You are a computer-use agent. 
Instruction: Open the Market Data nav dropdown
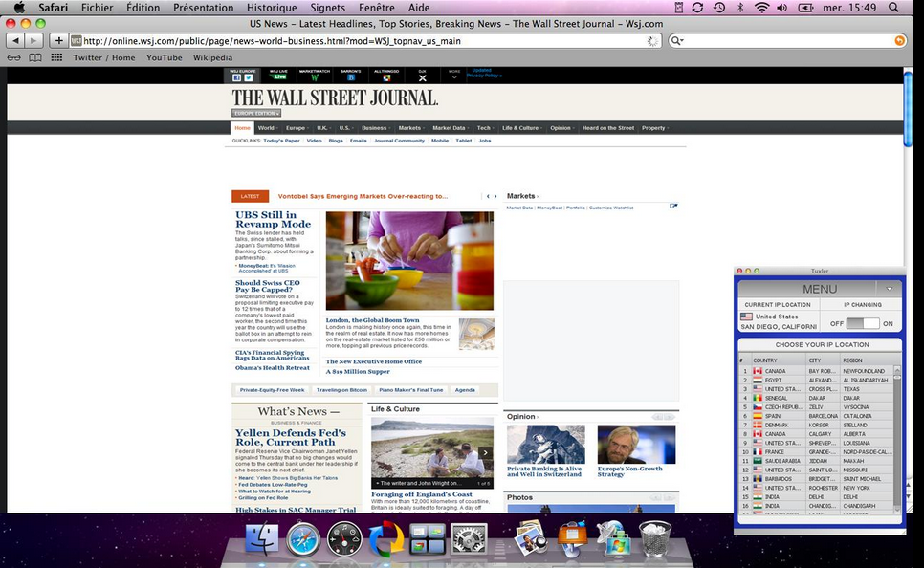click(x=450, y=128)
